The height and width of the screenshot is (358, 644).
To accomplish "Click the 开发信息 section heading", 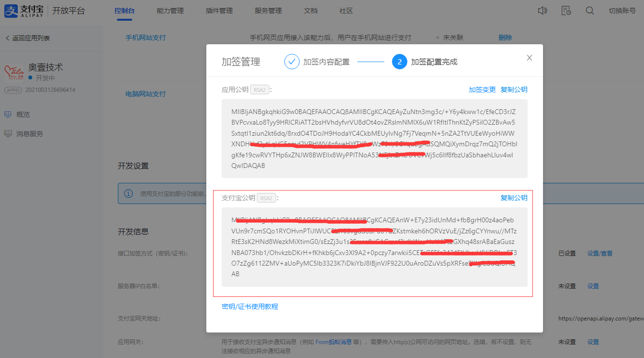I will tap(133, 231).
